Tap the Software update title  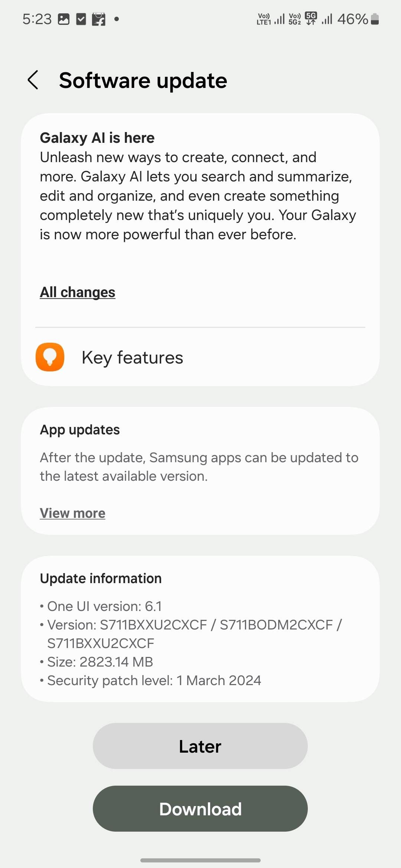click(143, 80)
